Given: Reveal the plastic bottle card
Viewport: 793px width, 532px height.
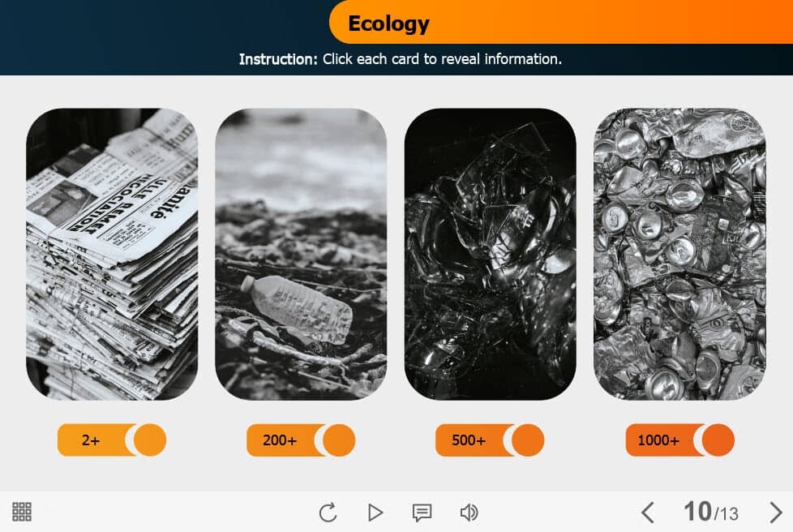Looking at the screenshot, I should [301, 254].
